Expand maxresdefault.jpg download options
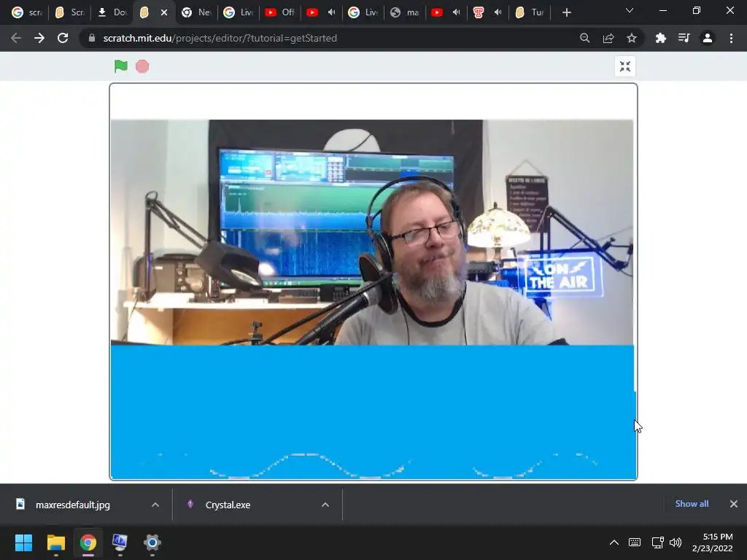 click(x=155, y=505)
